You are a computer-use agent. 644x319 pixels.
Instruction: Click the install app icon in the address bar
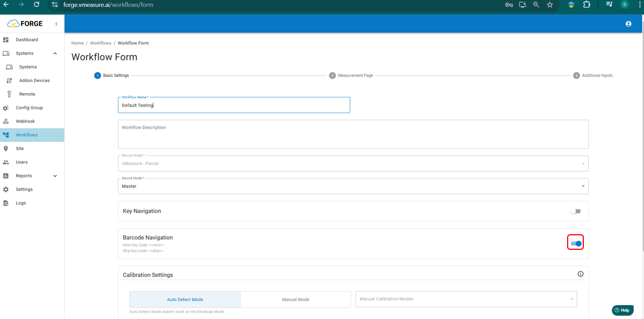click(x=523, y=4)
